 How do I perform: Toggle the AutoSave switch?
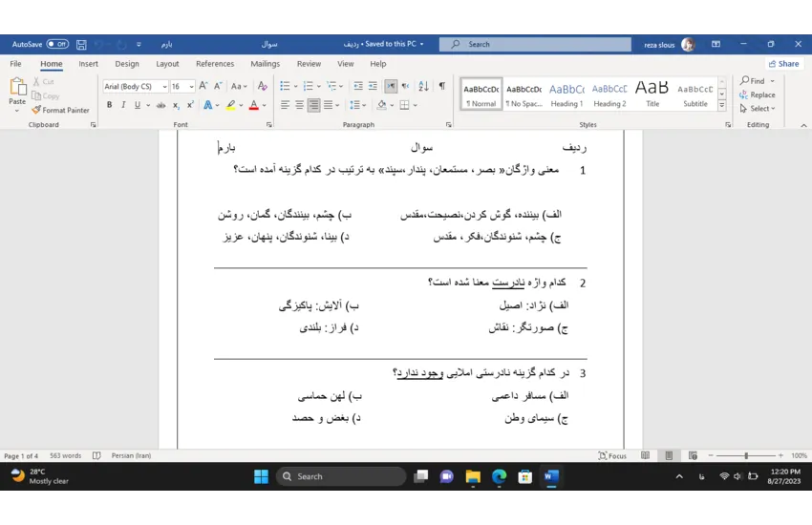click(57, 44)
